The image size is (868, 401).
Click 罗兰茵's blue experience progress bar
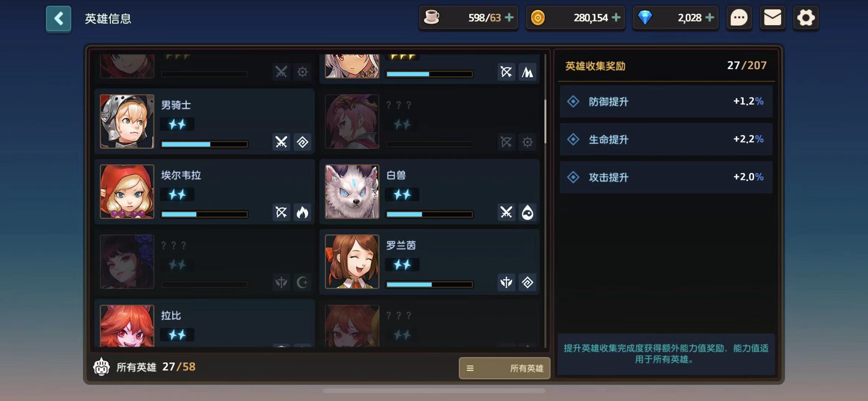[429, 285]
